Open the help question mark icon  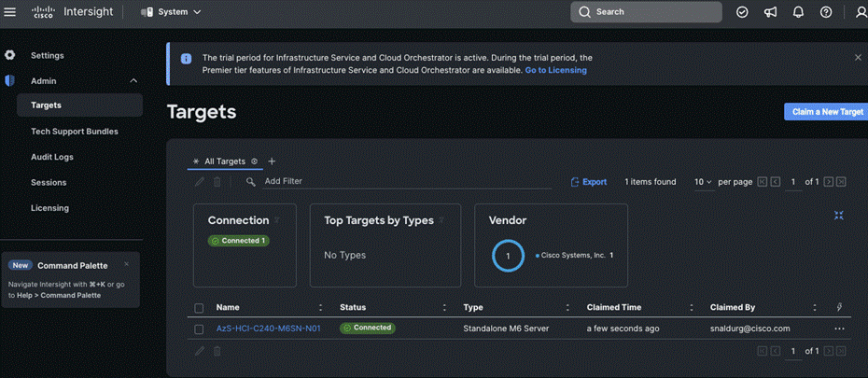826,12
